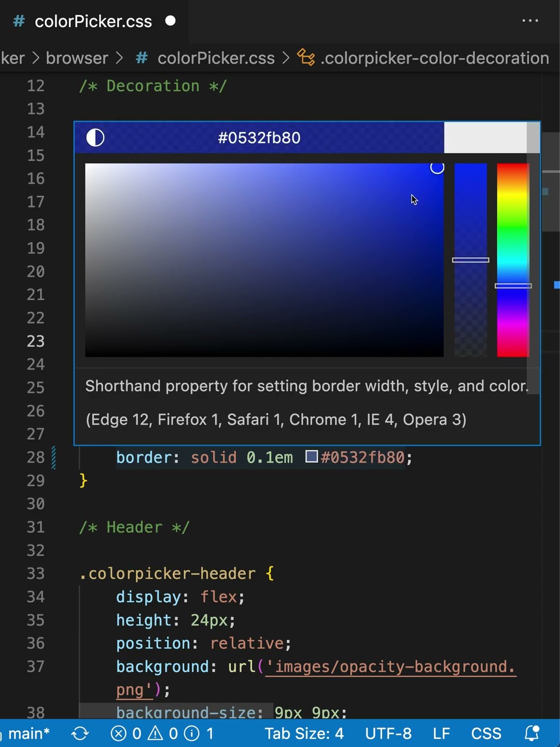Viewport: 560px width, 747px height.
Task: Click the /* Decoration */ comment
Action: (153, 86)
